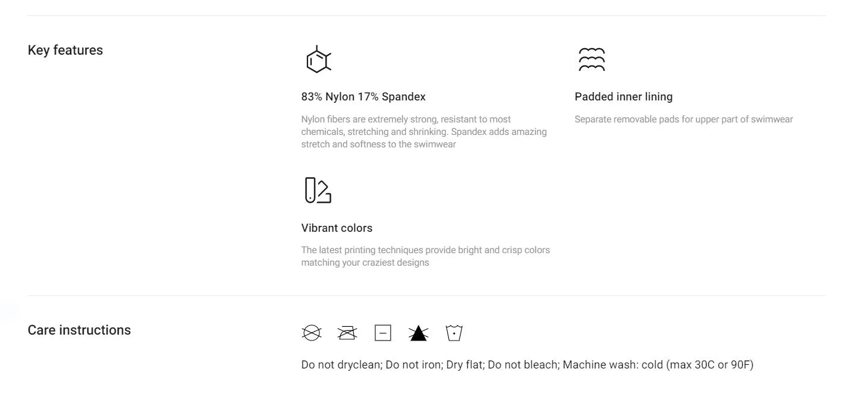Click the separate removable pads description
868x397 pixels.
tap(684, 119)
